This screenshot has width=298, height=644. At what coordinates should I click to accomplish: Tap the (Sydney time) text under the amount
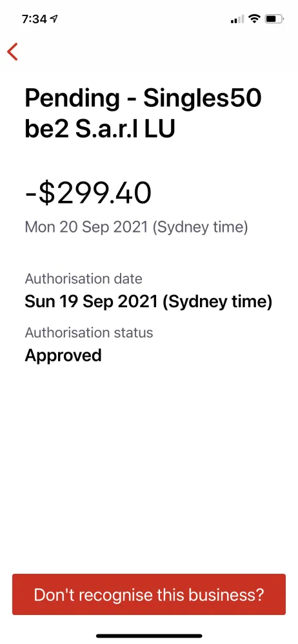pyautogui.click(x=200, y=227)
